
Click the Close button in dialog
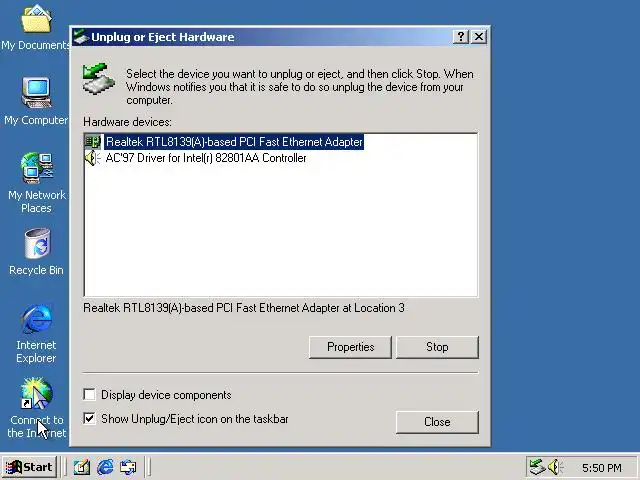437,422
